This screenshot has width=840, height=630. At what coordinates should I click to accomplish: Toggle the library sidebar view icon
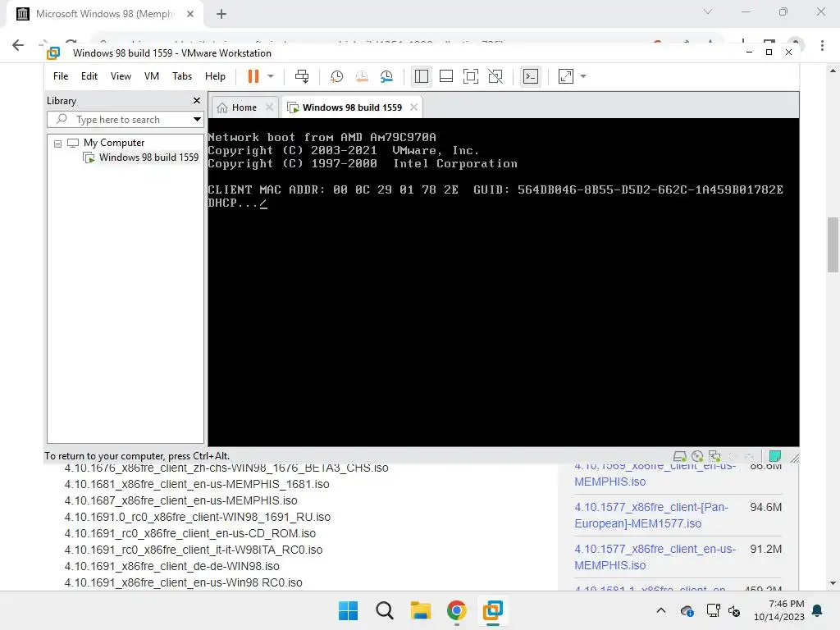(422, 76)
